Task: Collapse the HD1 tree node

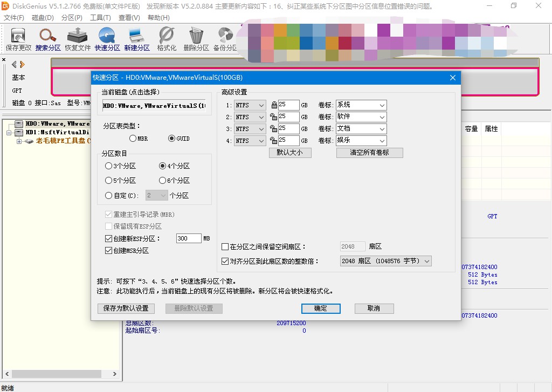Action: 9,133
